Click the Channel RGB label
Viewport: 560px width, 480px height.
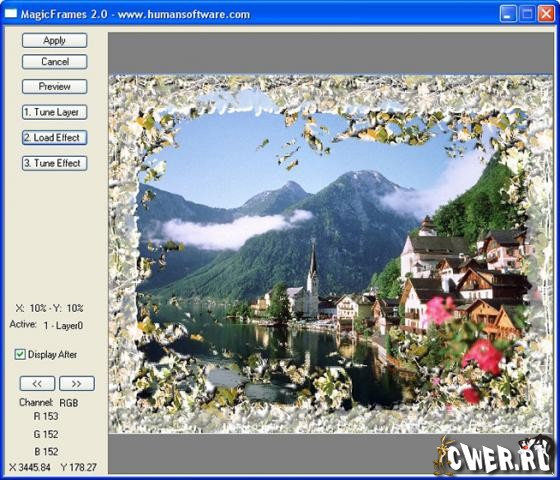tap(49, 402)
